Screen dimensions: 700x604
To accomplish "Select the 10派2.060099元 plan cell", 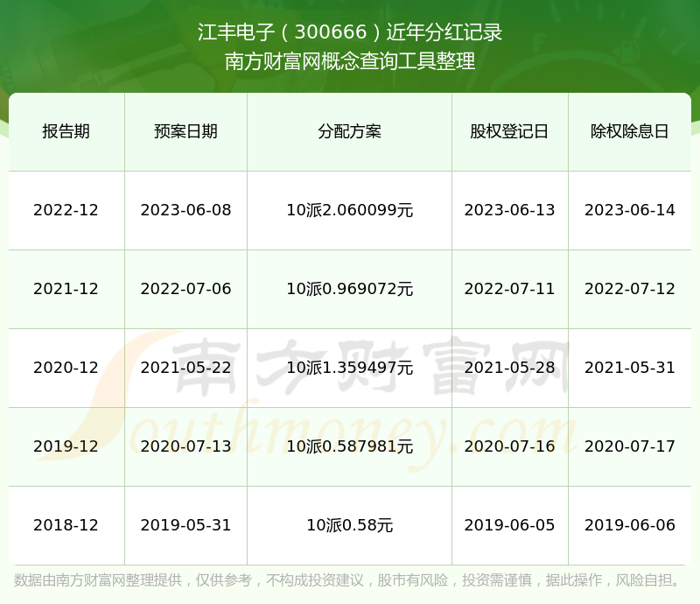I will pos(349,210).
